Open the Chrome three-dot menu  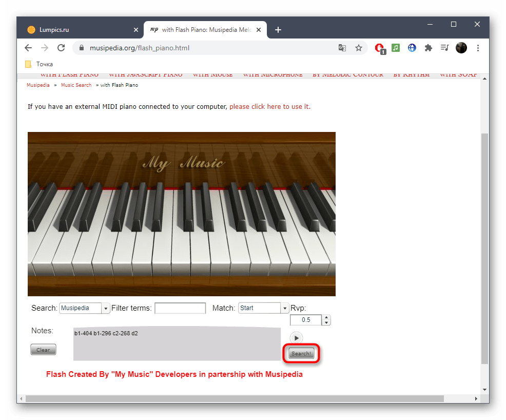[478, 48]
